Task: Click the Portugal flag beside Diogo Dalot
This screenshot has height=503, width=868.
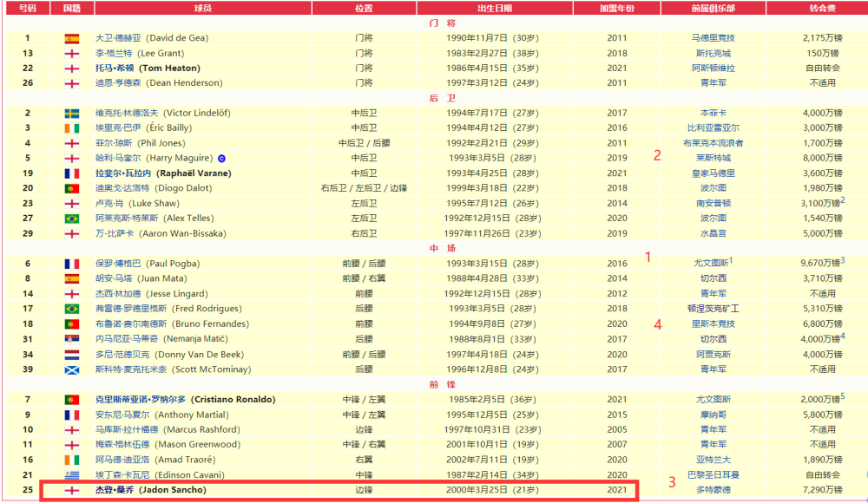Action: (72, 189)
